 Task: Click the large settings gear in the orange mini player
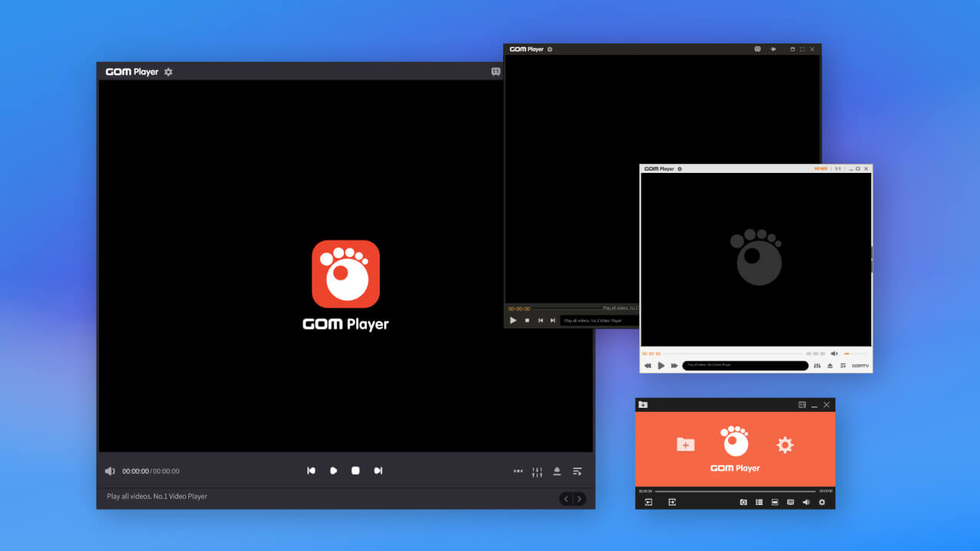(785, 445)
